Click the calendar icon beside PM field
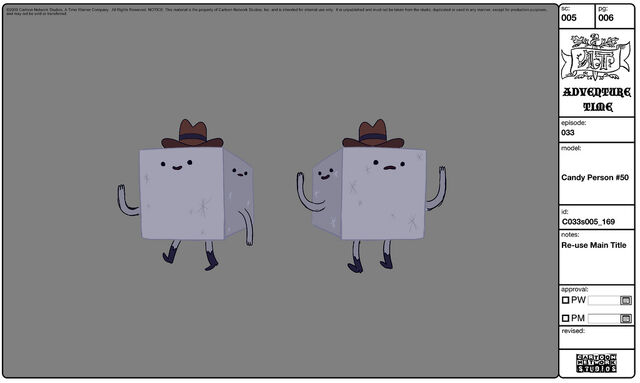This screenshot has height=383, width=640. click(x=626, y=318)
